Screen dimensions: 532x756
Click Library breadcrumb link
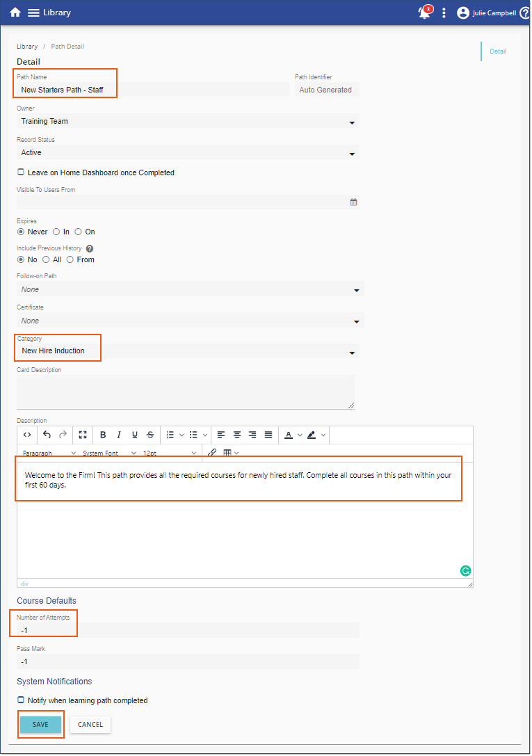pyautogui.click(x=27, y=47)
